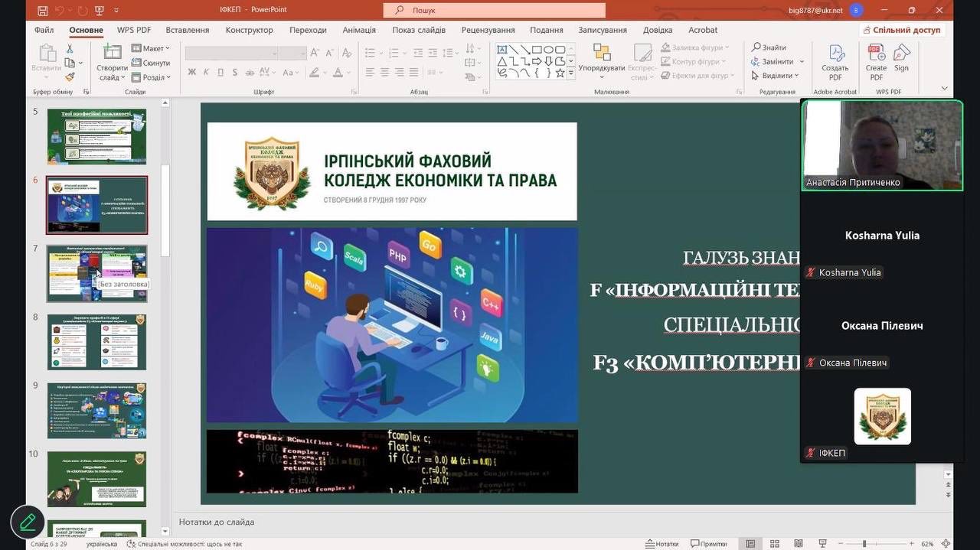Viewport: 980px width, 550px height.
Task: Toggle strikethrough formatting button
Action: click(x=251, y=73)
